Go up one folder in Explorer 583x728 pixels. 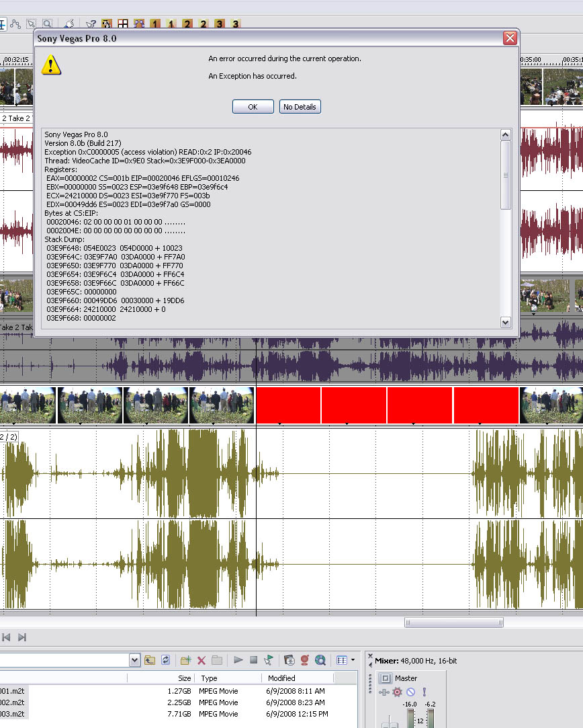pos(149,659)
